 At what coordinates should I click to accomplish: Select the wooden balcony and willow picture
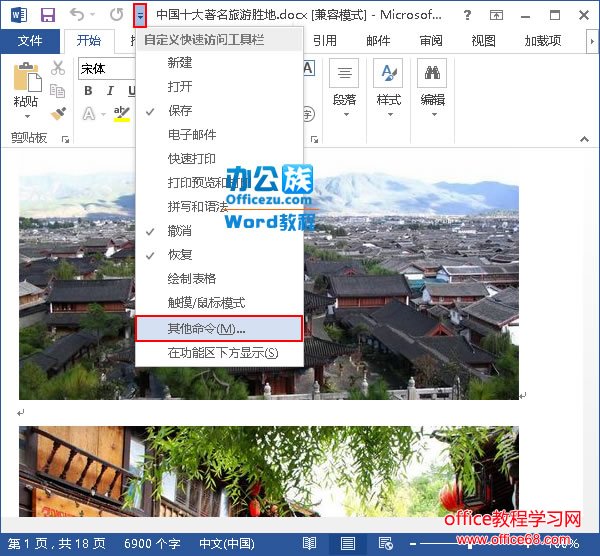(x=269, y=471)
